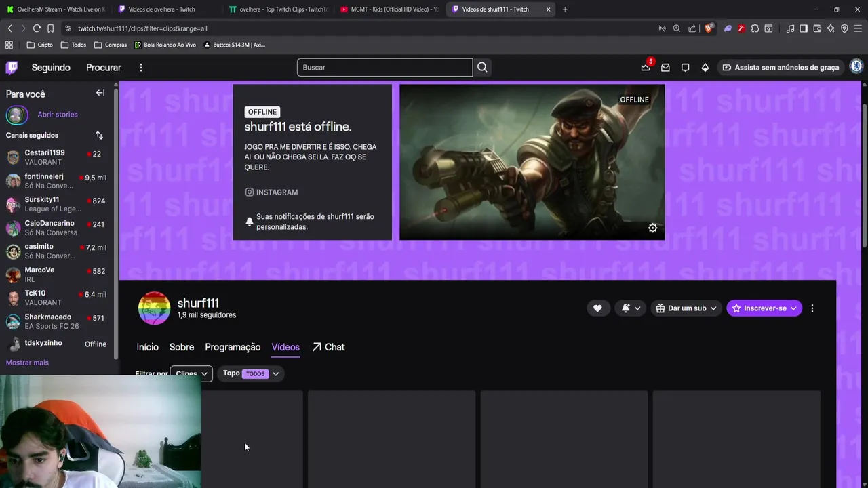Click the red extension icon in toolbar

(x=741, y=28)
